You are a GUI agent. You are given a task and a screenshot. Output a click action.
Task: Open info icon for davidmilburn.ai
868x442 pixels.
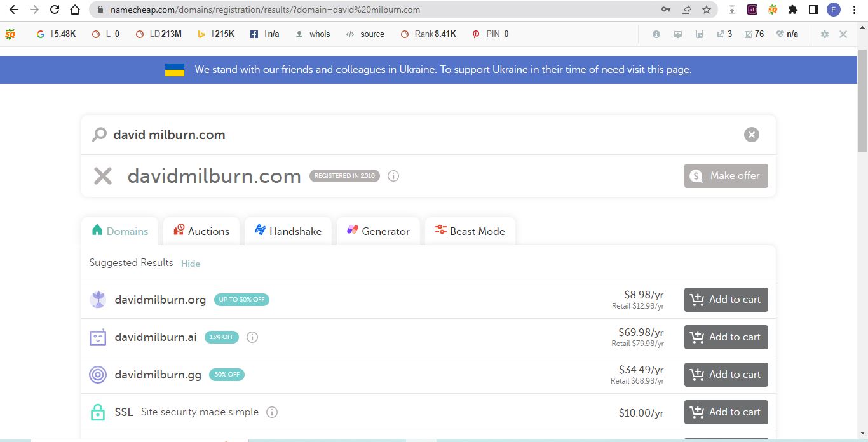[252, 337]
